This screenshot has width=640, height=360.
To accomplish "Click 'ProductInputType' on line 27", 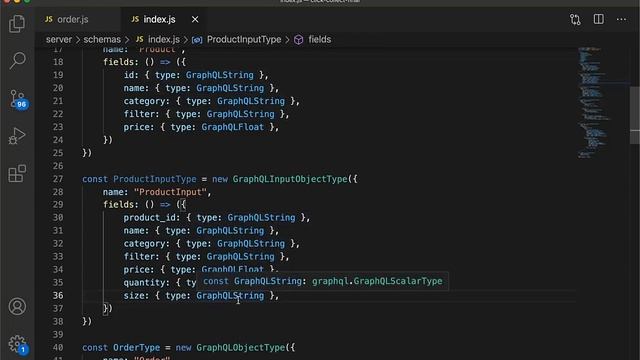I will pos(155,179).
